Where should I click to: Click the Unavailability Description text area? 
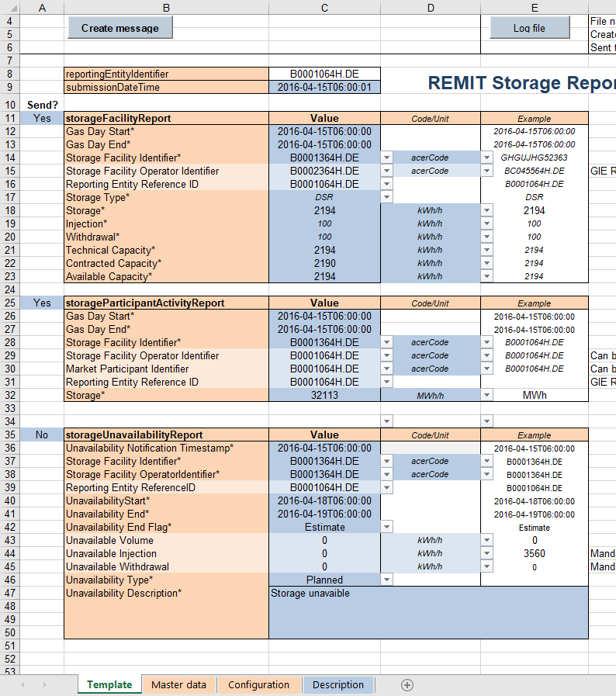tap(427, 612)
